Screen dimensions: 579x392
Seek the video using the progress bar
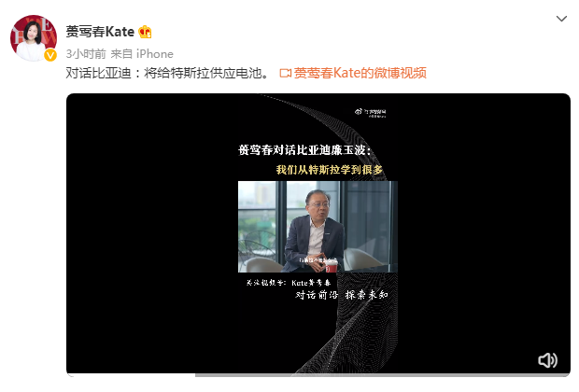click(x=318, y=375)
